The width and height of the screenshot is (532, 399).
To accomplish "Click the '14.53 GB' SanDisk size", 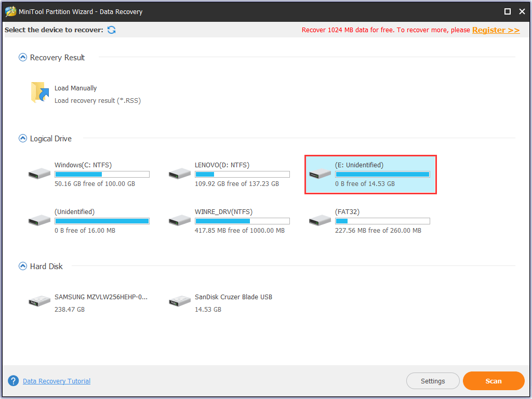I will point(208,310).
